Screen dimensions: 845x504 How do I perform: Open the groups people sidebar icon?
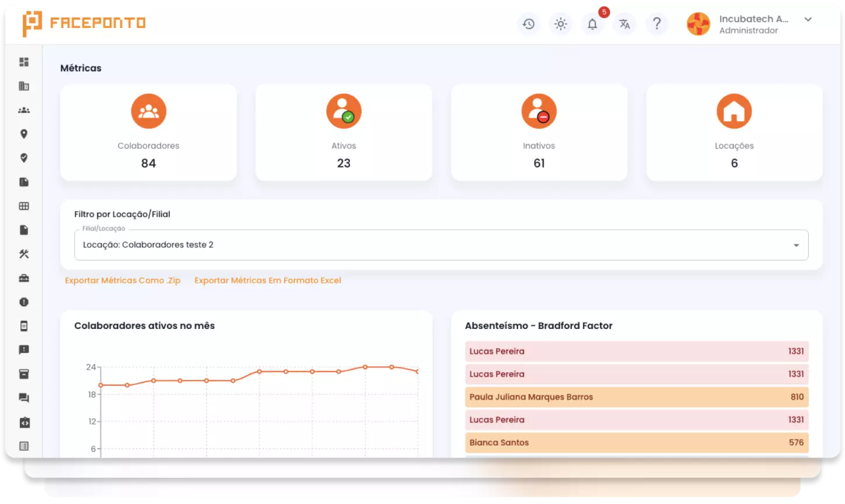coord(24,110)
